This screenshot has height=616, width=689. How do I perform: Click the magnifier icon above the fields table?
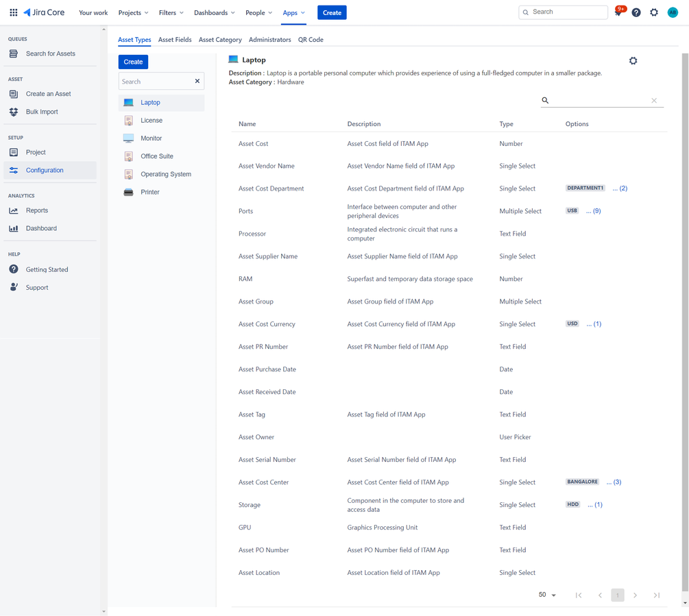pyautogui.click(x=545, y=101)
